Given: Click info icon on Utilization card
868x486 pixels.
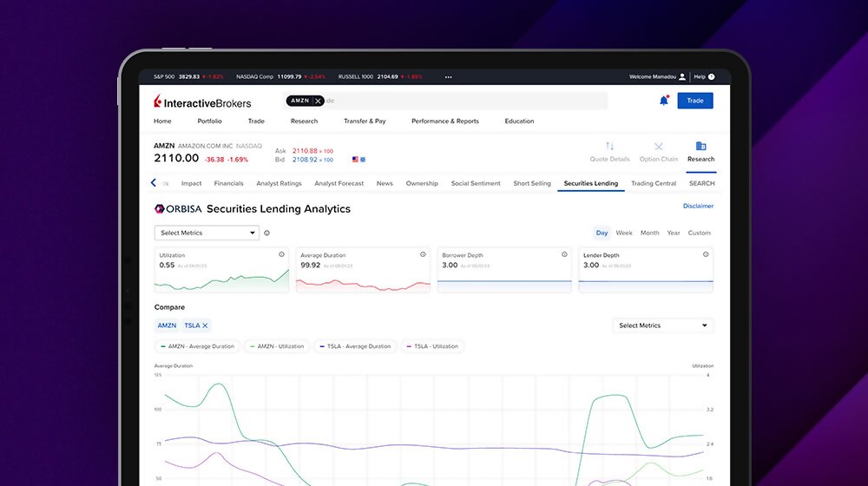Looking at the screenshot, I should [x=281, y=254].
